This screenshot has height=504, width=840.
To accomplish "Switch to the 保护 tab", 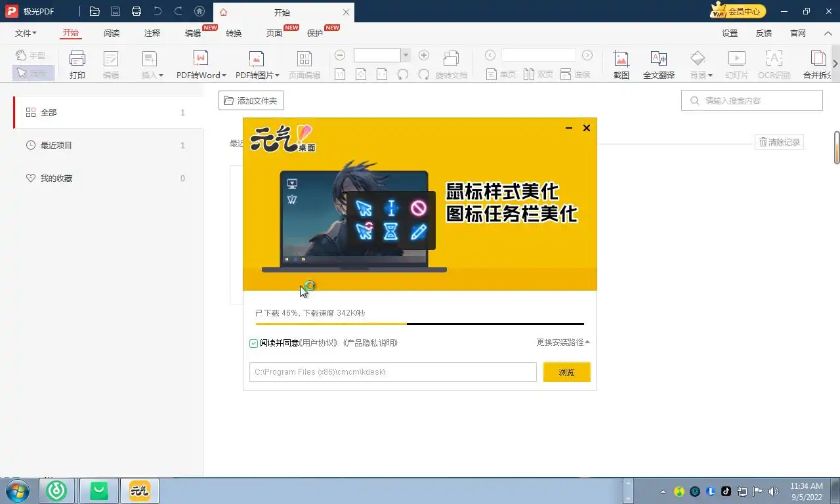I will coord(315,33).
